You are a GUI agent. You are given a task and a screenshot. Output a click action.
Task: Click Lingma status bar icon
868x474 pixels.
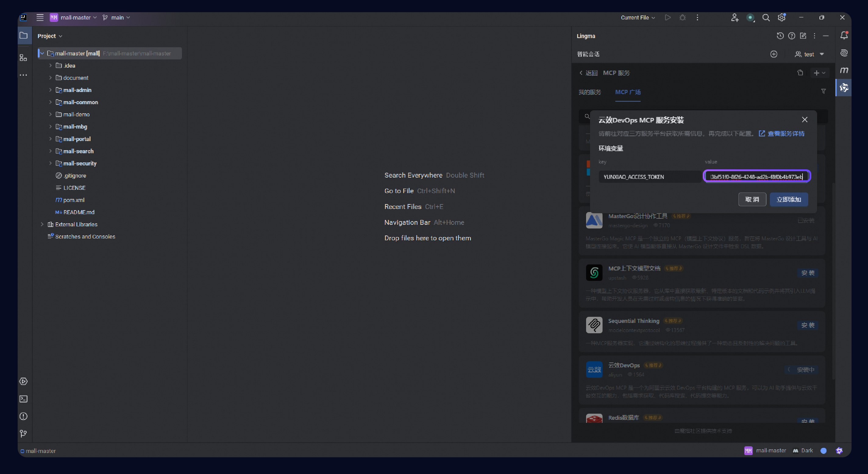click(839, 451)
